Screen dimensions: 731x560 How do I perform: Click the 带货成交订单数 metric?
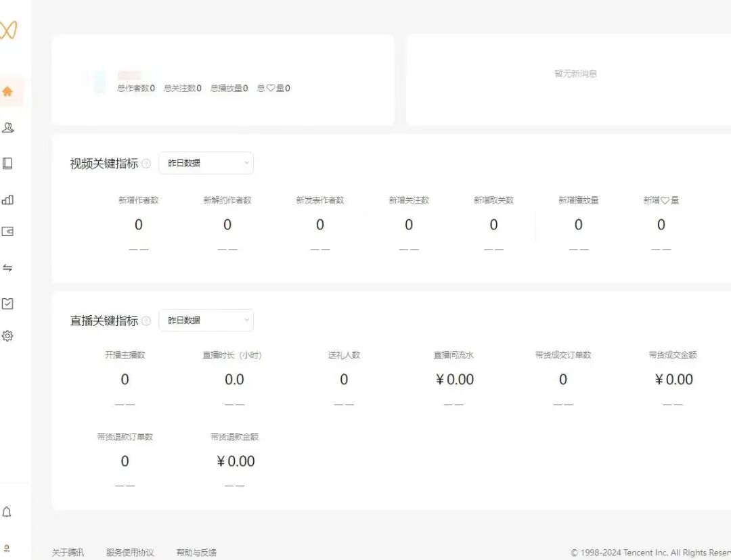coord(563,379)
